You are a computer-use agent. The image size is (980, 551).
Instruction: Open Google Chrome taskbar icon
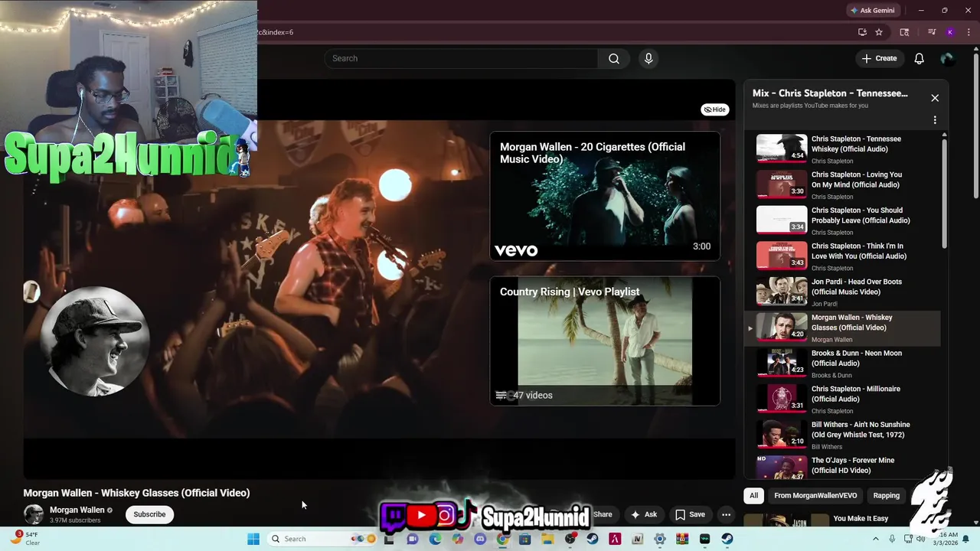coord(502,539)
